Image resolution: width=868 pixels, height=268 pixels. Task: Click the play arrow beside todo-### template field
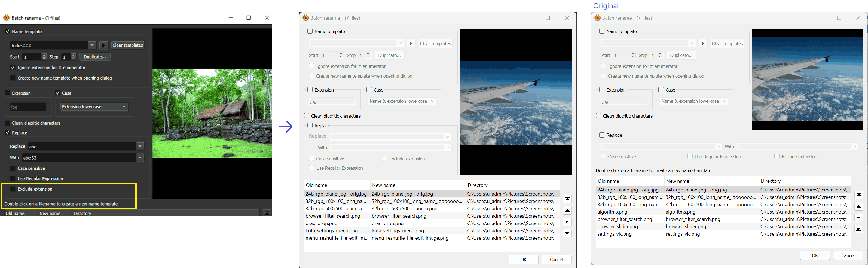[x=104, y=45]
